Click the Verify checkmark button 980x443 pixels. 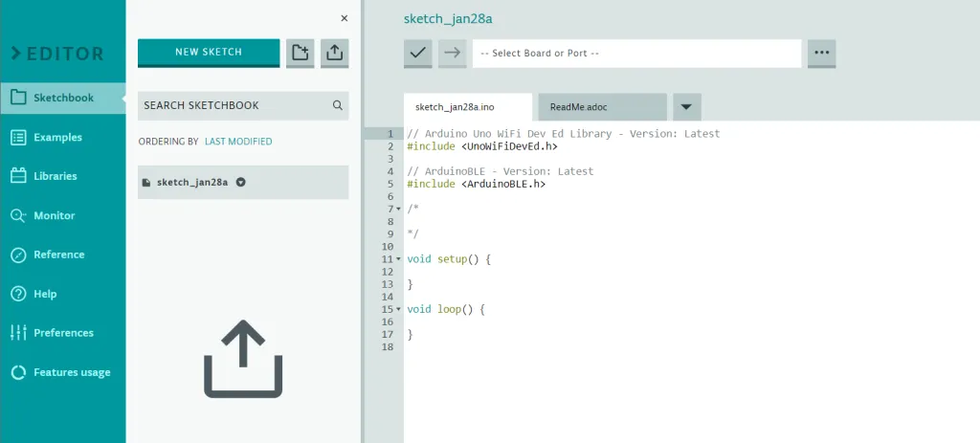point(418,54)
